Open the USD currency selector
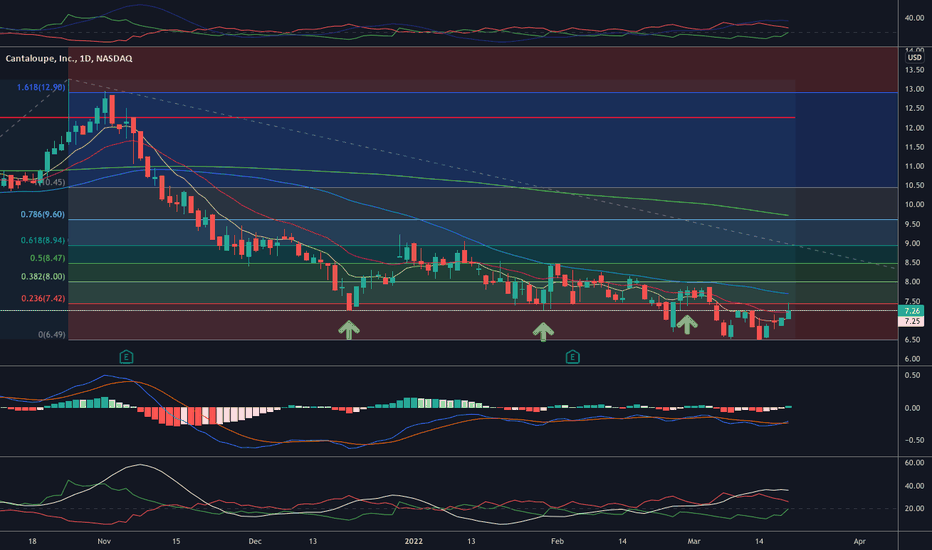 click(x=914, y=58)
